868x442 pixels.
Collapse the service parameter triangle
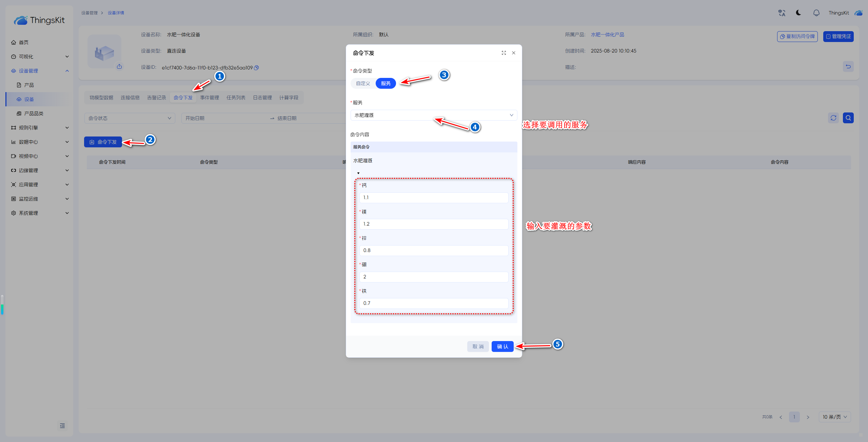pyautogui.click(x=358, y=173)
